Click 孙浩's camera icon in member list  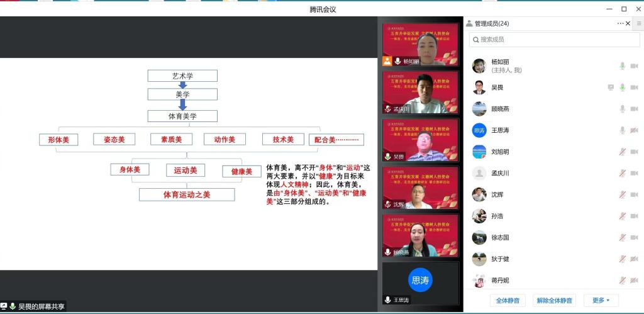[634, 216]
